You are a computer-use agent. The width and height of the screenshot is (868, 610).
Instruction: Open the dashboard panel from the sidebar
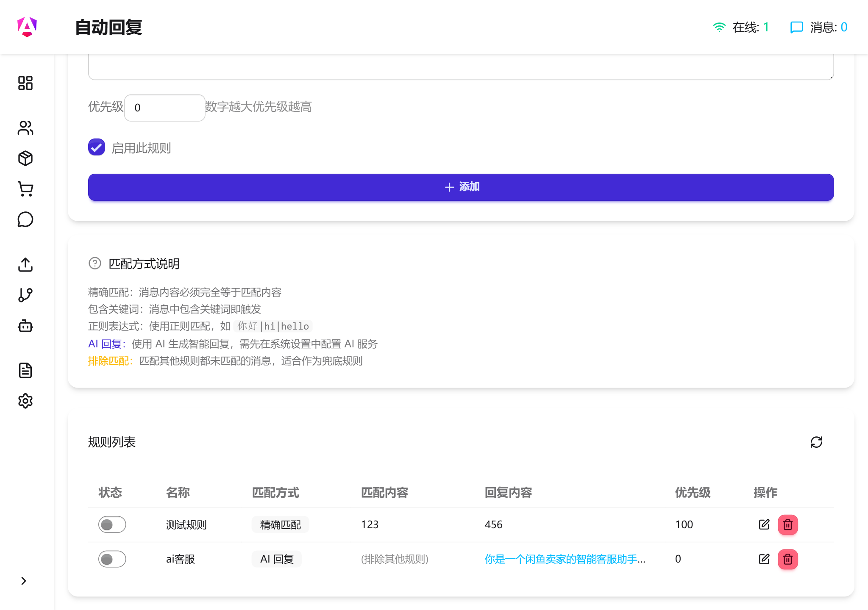25,83
